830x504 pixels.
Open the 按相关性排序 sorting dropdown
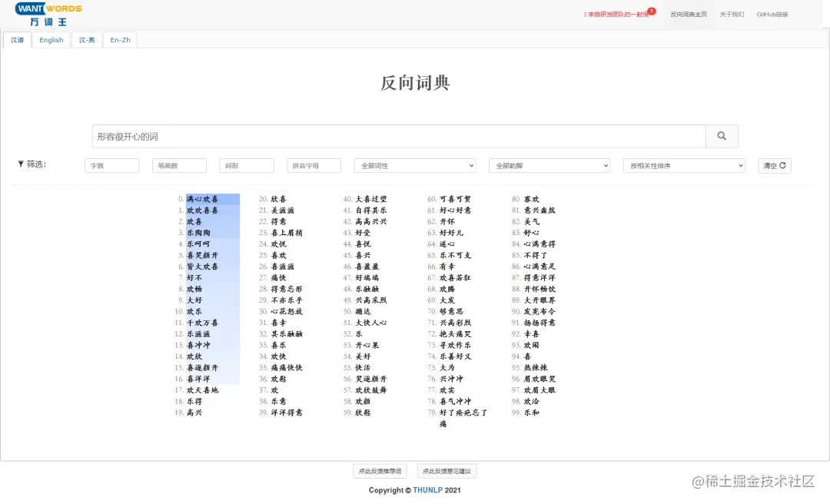click(683, 165)
